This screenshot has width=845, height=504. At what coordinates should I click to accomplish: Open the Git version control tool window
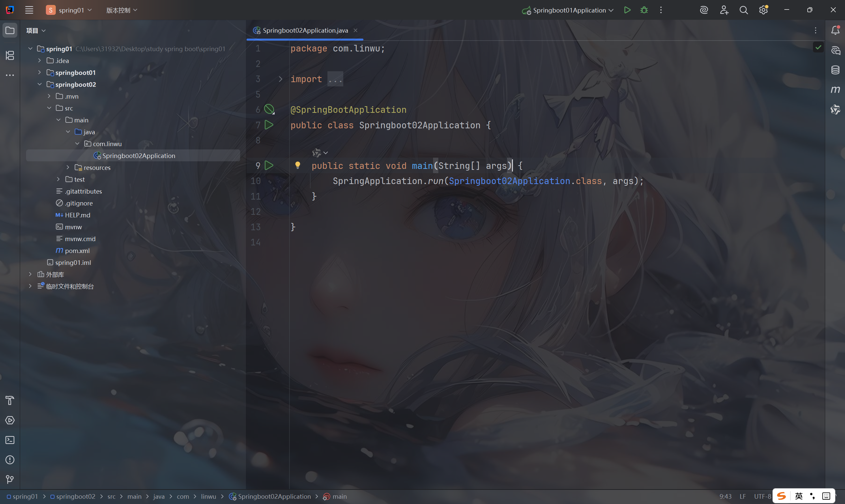point(10,479)
